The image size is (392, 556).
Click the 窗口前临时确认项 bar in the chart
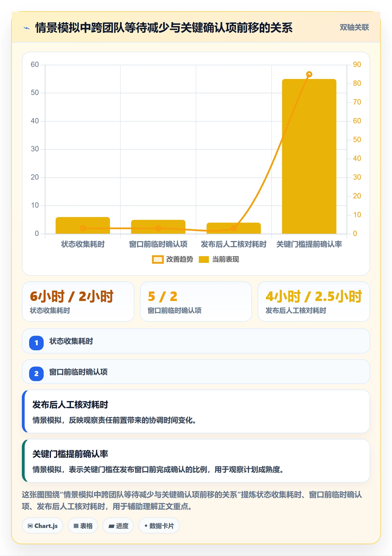pyautogui.click(x=158, y=227)
